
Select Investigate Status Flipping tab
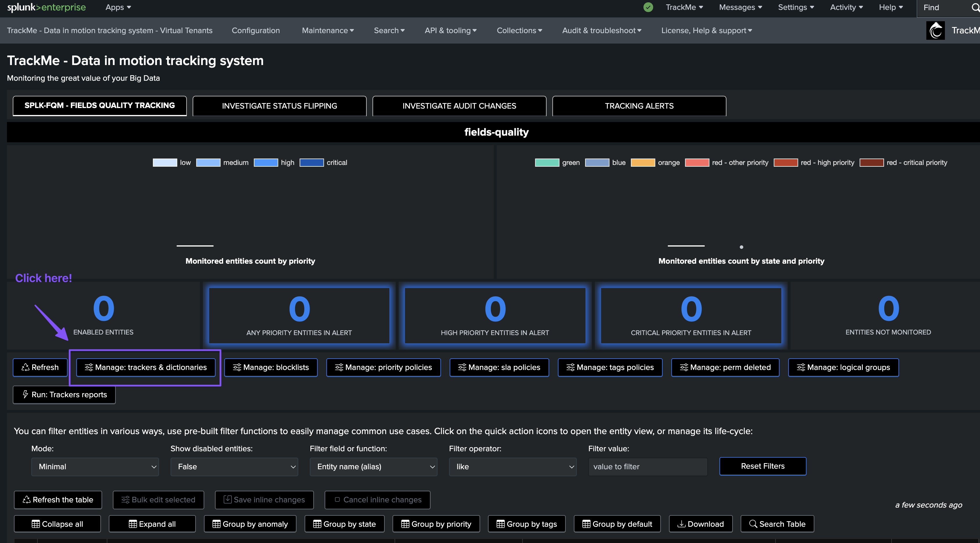pyautogui.click(x=280, y=106)
